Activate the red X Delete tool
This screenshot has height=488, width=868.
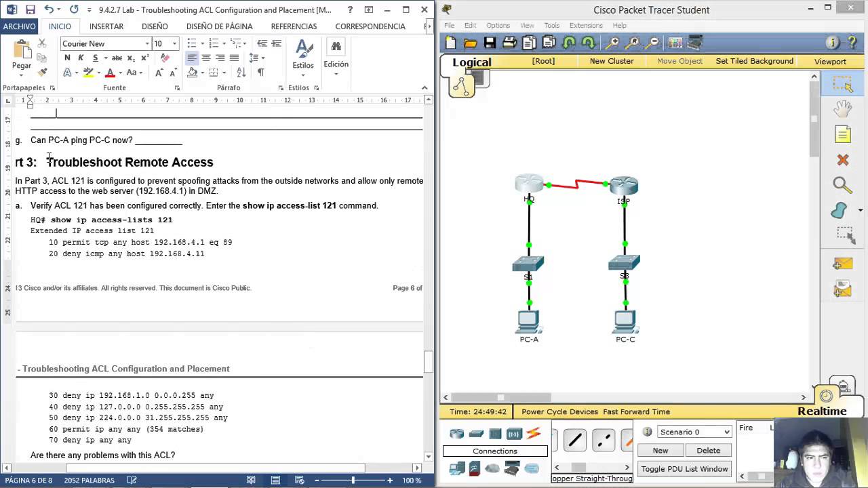[x=843, y=160]
